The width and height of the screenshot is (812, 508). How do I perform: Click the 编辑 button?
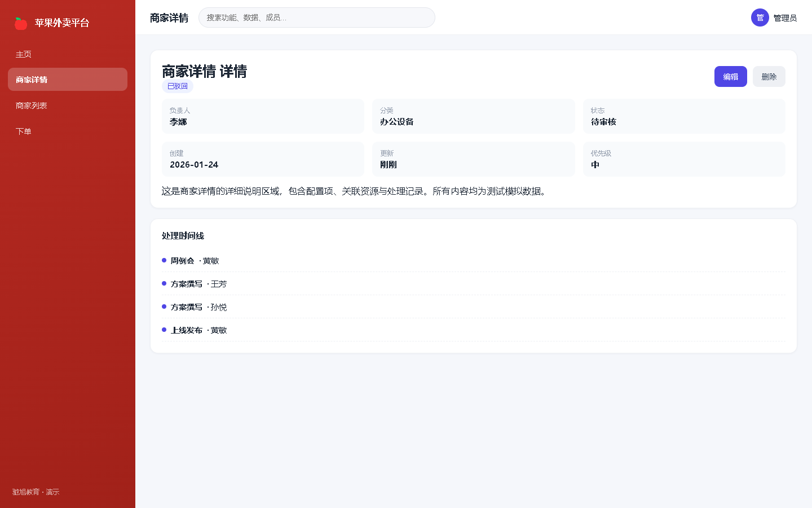[x=731, y=77]
